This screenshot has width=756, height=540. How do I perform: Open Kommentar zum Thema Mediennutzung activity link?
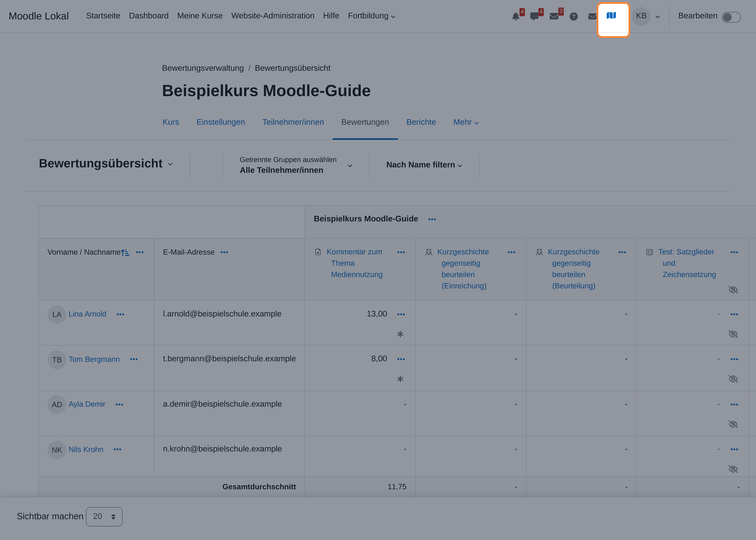(355, 263)
